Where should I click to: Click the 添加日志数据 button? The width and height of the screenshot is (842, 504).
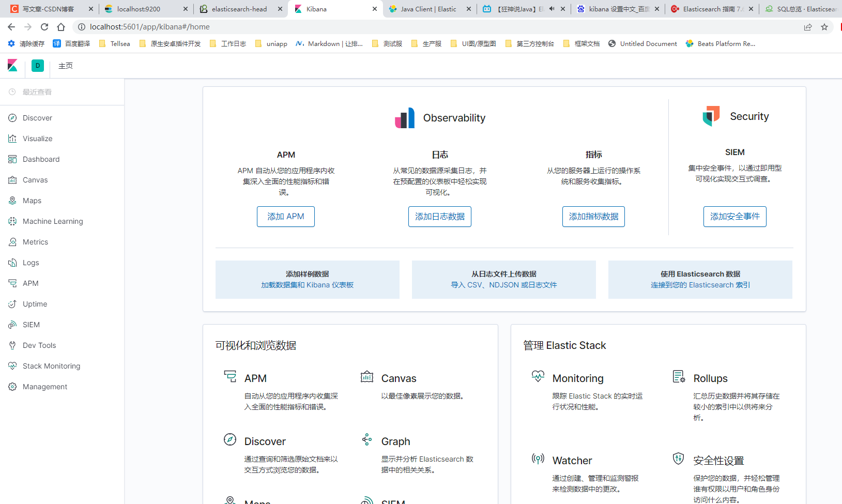coord(440,217)
